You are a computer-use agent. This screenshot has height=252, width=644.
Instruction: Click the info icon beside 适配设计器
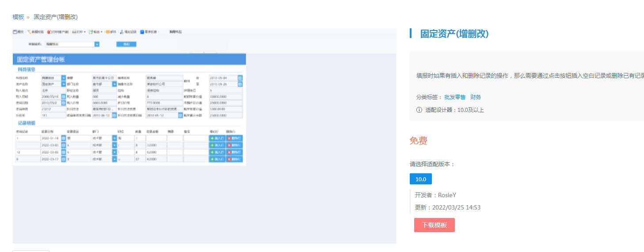click(419, 110)
